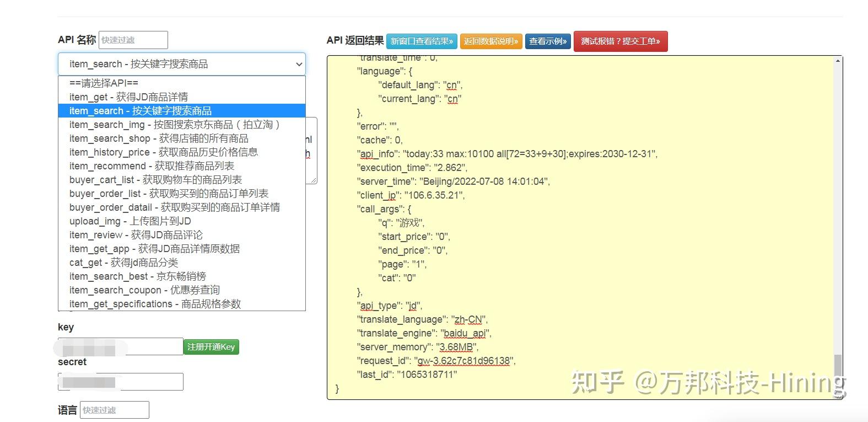Click the "end_price" line in results
The image size is (868, 422).
[x=413, y=250]
